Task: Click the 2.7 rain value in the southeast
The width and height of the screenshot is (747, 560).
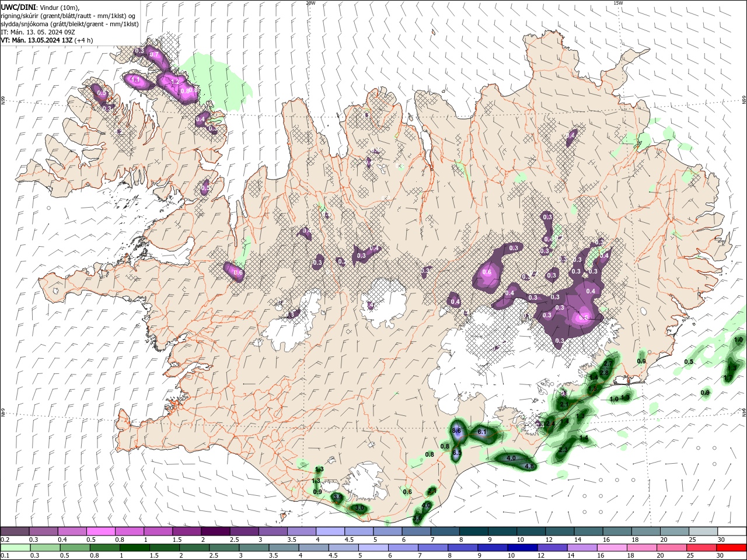Action: (608, 363)
